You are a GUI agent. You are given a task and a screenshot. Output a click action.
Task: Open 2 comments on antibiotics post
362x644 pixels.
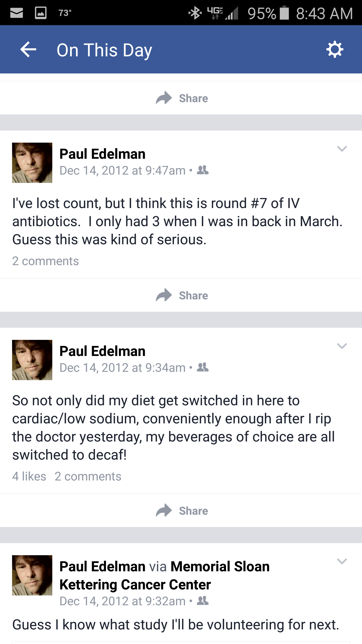click(x=46, y=261)
